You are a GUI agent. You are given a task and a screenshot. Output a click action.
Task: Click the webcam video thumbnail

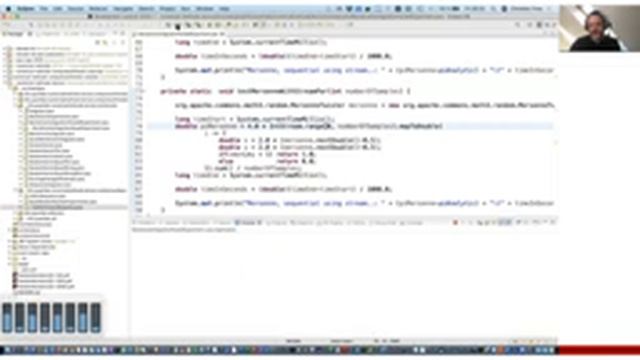point(599,28)
